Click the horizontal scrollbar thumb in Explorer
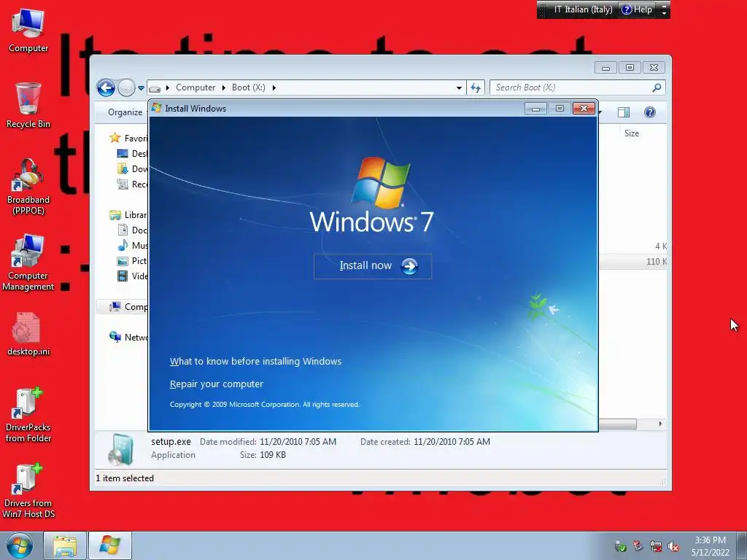Screen dimensions: 747x560 618,424
